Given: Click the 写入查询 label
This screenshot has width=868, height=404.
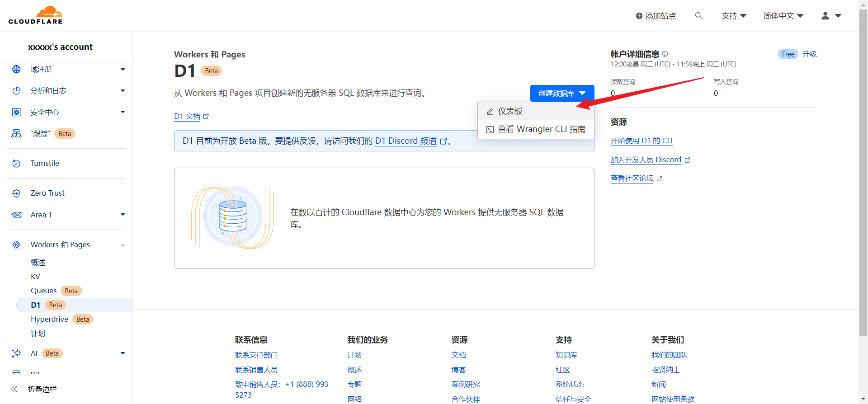Looking at the screenshot, I should click(x=726, y=82).
